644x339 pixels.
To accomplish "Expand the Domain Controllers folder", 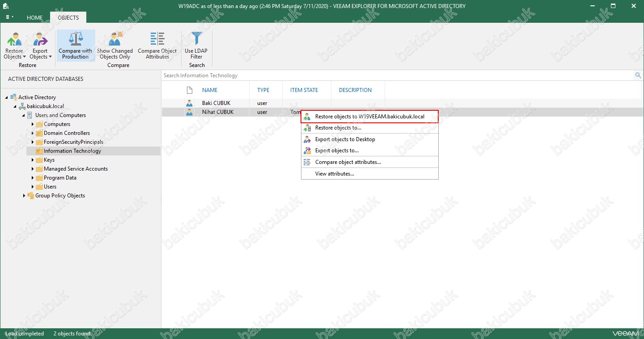I will click(33, 133).
